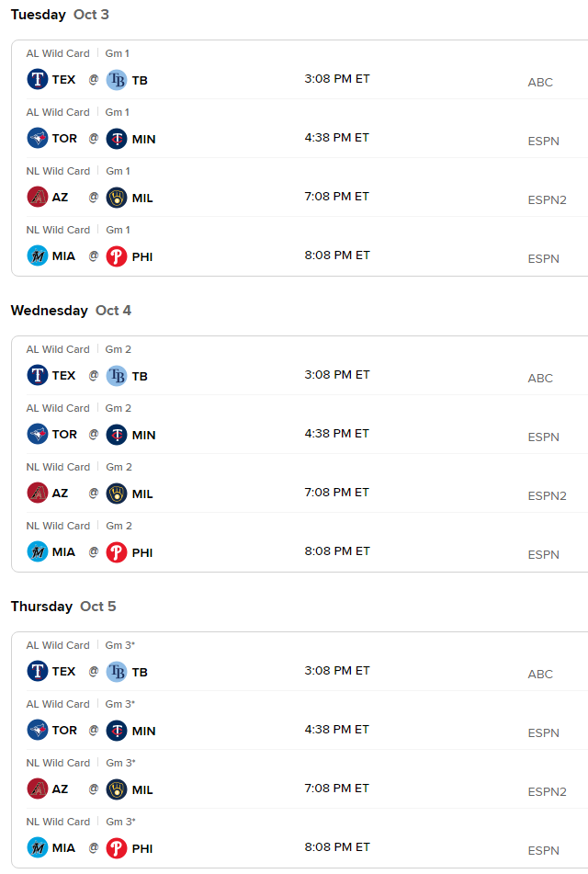Click the 3:08 PM ET time on Tuesday
The height and width of the screenshot is (874, 588).
pyautogui.click(x=337, y=79)
